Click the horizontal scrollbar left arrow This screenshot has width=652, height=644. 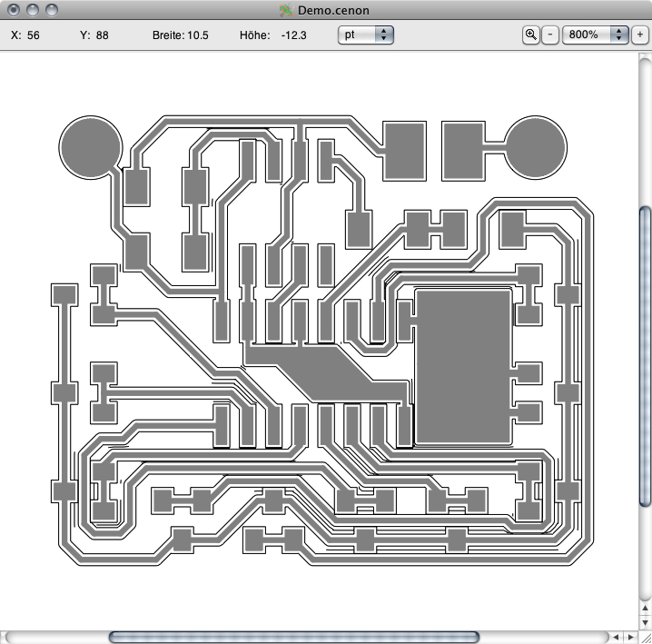pos(614,637)
